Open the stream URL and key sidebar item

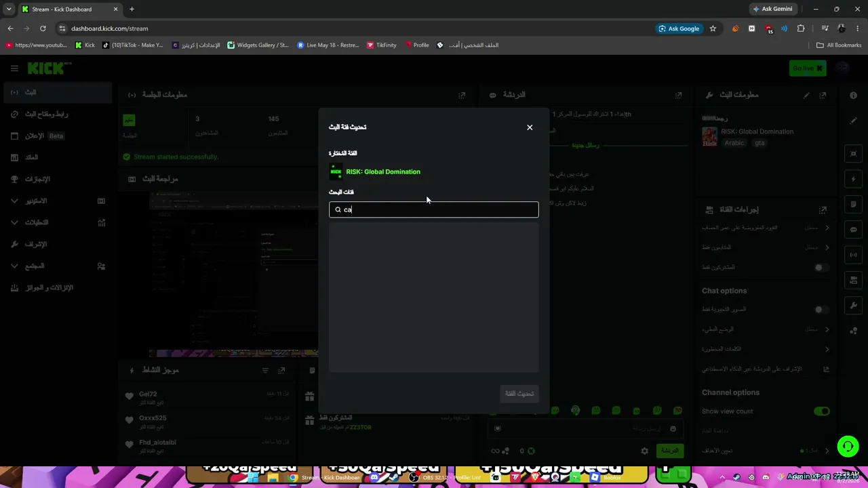click(57, 114)
